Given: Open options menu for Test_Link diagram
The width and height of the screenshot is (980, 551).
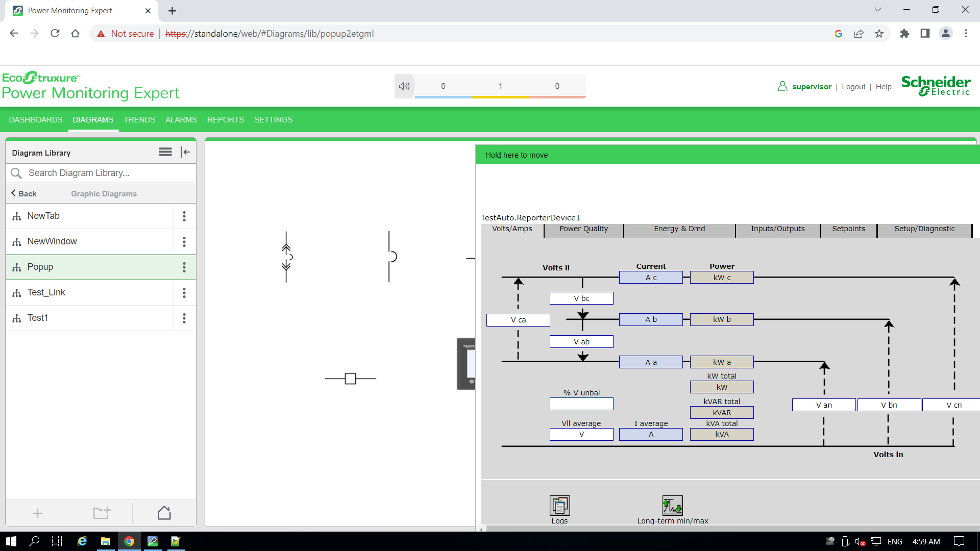Looking at the screenshot, I should [184, 293].
